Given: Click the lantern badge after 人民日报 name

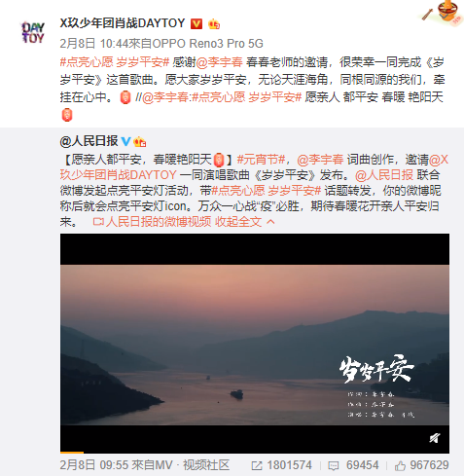Looking at the screenshot, I should pos(140,141).
